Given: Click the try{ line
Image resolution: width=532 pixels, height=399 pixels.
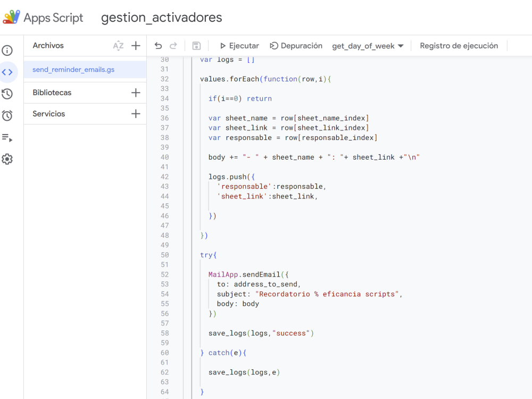Looking at the screenshot, I should pyautogui.click(x=208, y=255).
